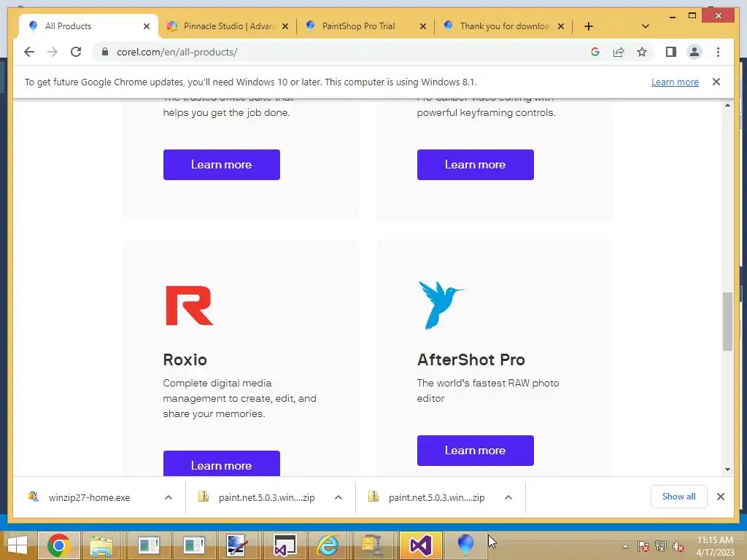This screenshot has width=747, height=560.
Task: Close the downloads shelf
Action: point(721,497)
